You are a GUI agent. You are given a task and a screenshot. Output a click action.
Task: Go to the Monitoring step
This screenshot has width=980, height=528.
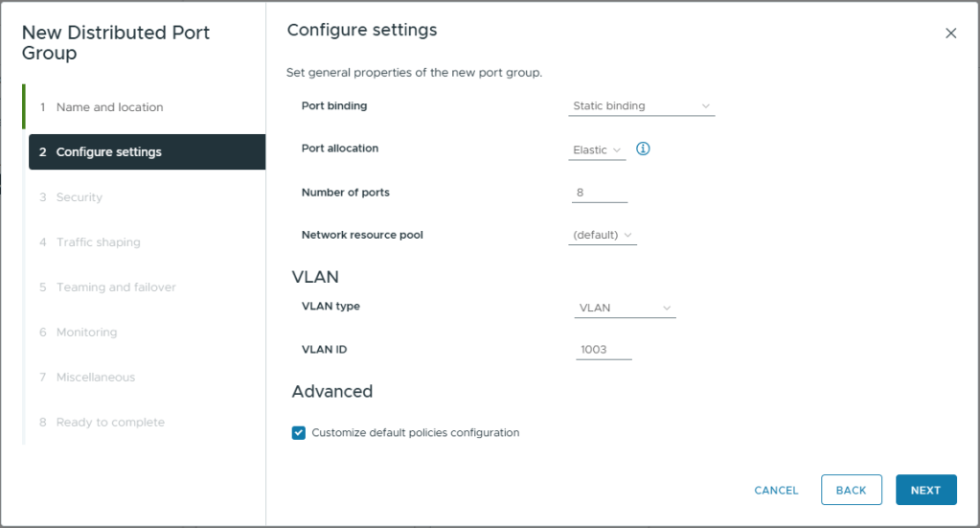coord(86,333)
